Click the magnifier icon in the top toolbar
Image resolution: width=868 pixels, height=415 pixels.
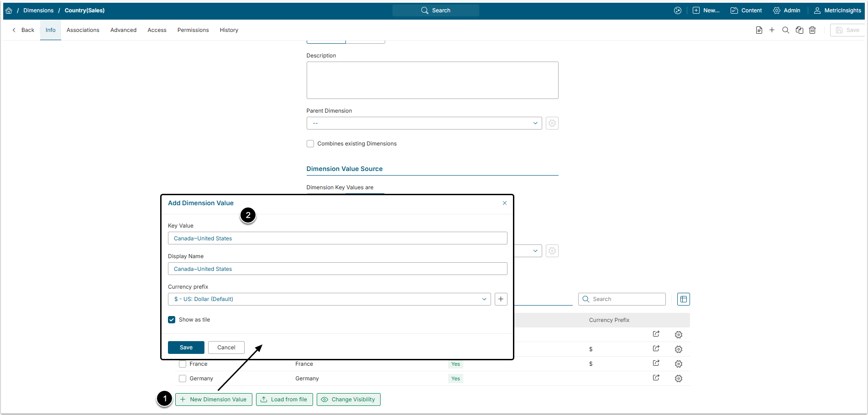tap(785, 30)
